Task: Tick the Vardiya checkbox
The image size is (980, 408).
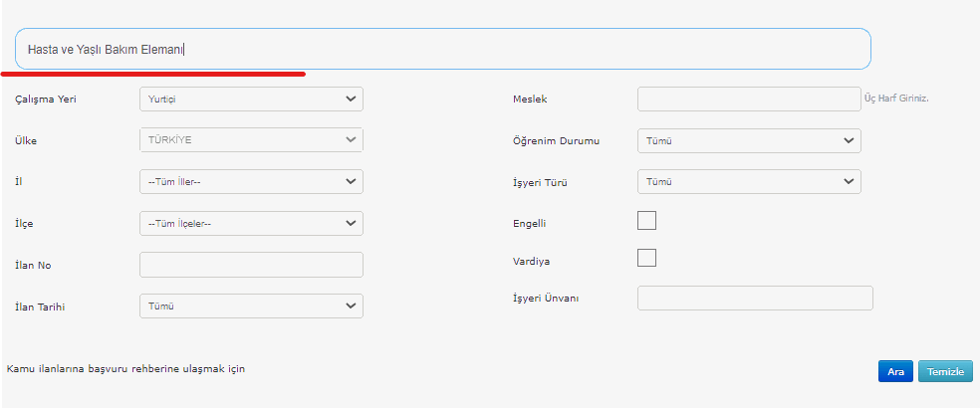Action: point(647,258)
